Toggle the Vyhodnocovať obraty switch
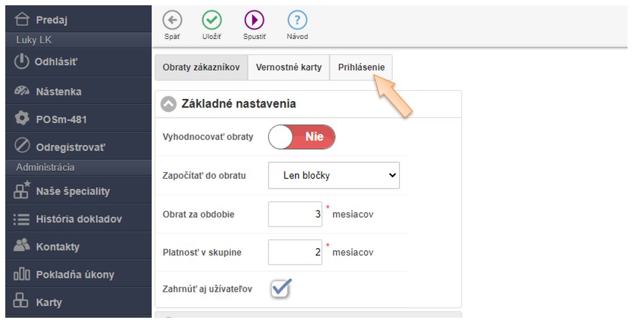The width and height of the screenshot is (644, 323). pos(302,137)
